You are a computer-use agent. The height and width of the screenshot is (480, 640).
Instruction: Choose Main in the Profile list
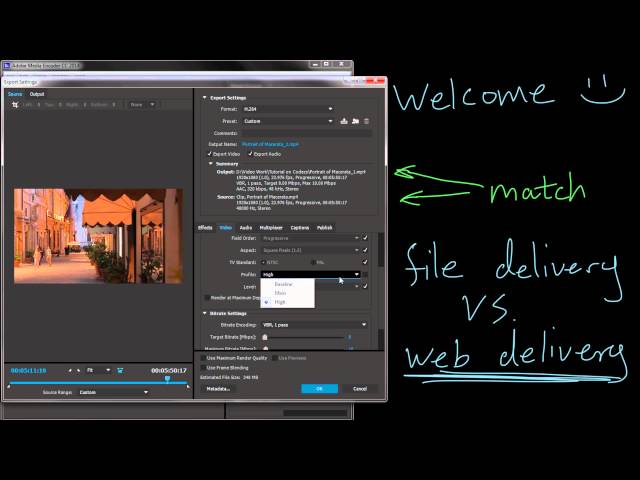tap(287, 293)
